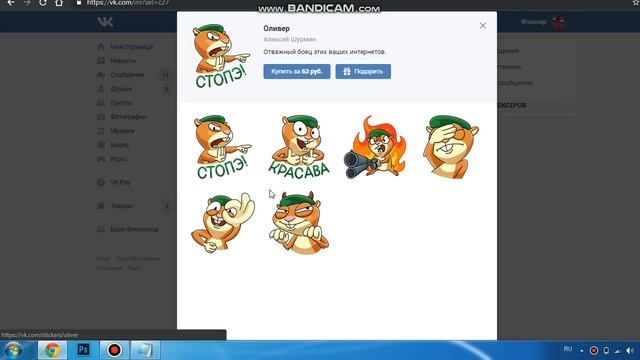
Task: Open Товары in the sidebar
Action: [121, 206]
